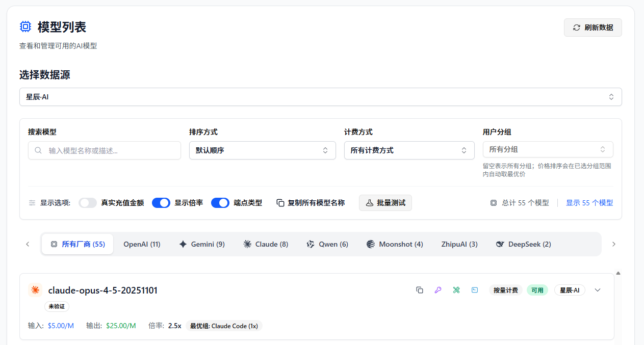Viewport: 644px width, 345px height.
Task: Switch to the OpenAI (11) tab
Action: pyautogui.click(x=142, y=244)
